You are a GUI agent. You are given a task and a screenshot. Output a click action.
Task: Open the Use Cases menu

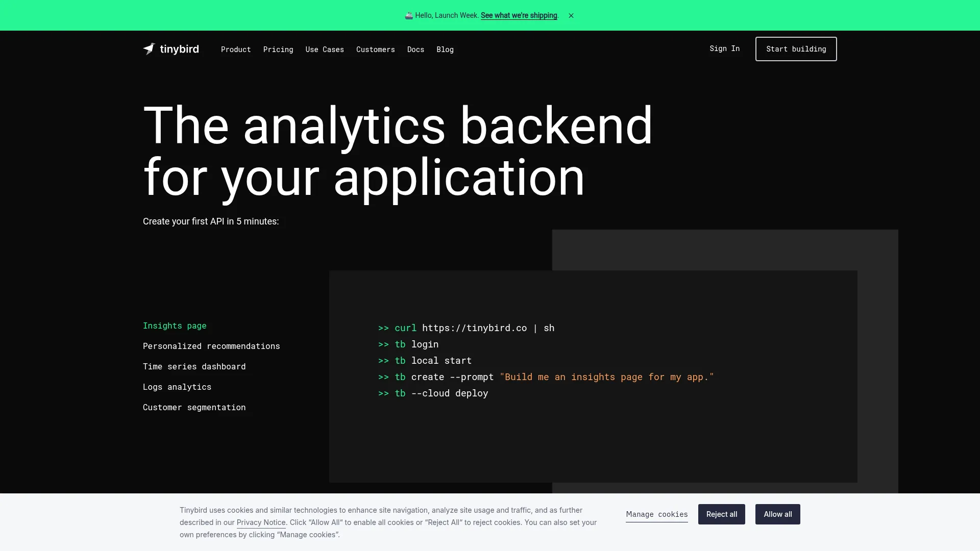325,49
